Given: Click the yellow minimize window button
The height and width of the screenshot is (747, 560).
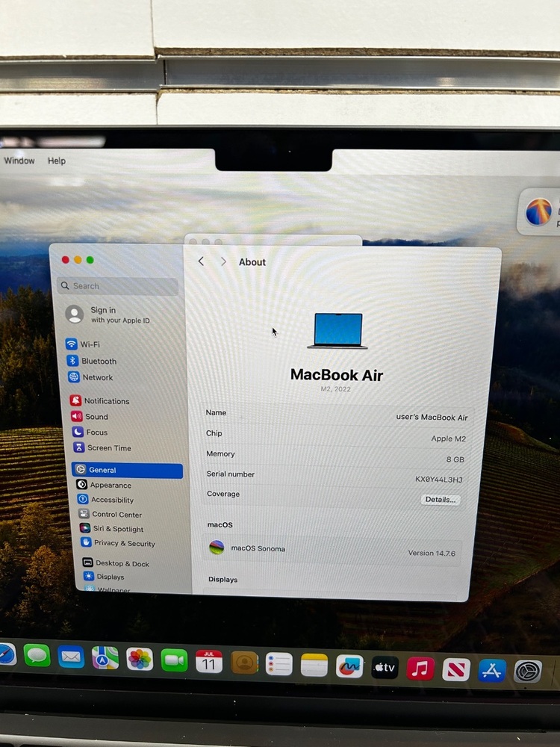Looking at the screenshot, I should click(78, 260).
